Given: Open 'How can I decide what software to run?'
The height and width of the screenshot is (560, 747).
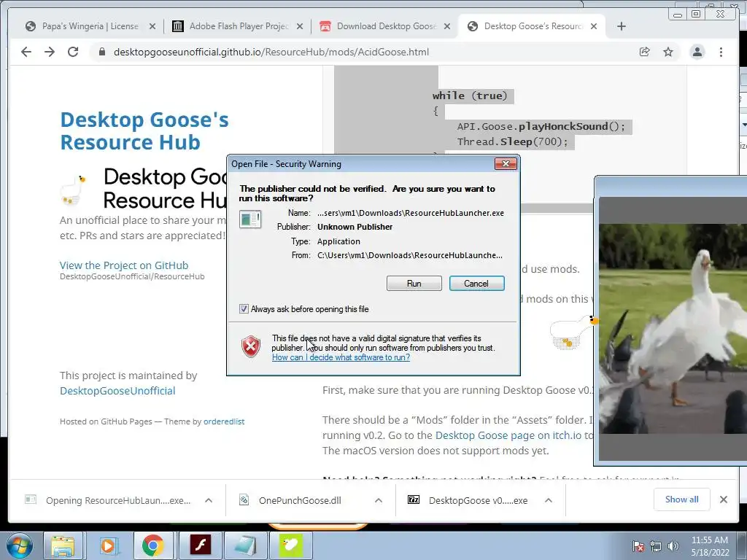Looking at the screenshot, I should click(x=341, y=357).
